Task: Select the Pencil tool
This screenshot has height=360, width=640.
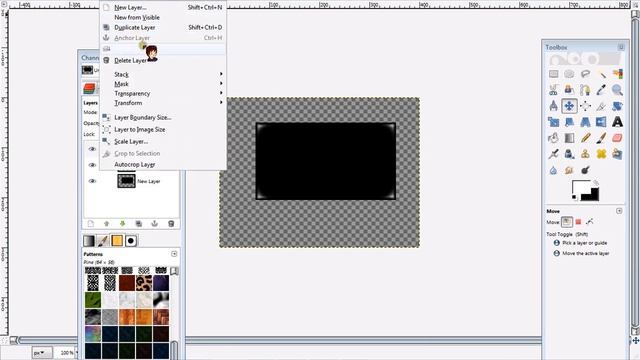Action: (585, 138)
